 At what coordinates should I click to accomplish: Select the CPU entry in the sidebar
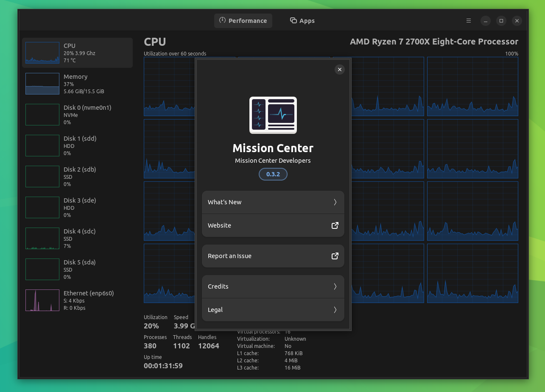pos(77,53)
